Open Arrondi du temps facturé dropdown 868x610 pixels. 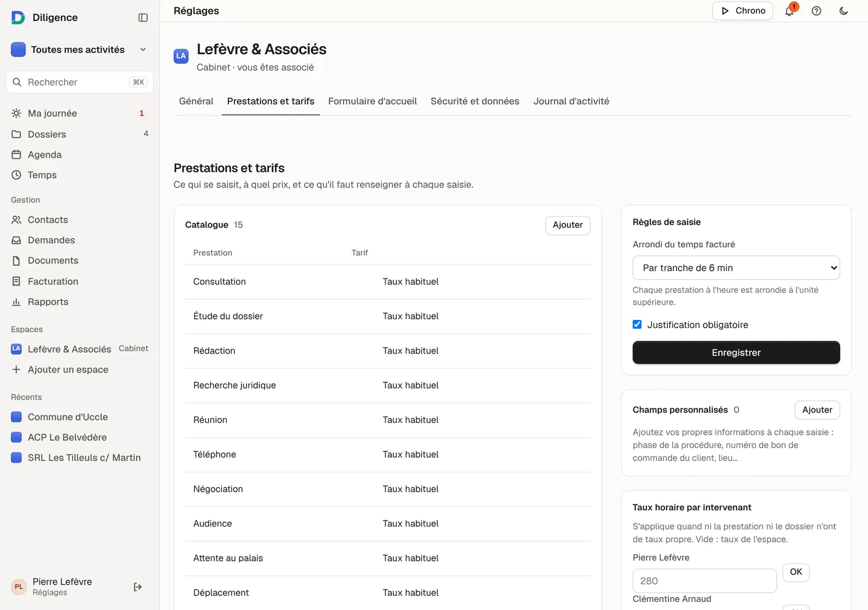pyautogui.click(x=736, y=268)
